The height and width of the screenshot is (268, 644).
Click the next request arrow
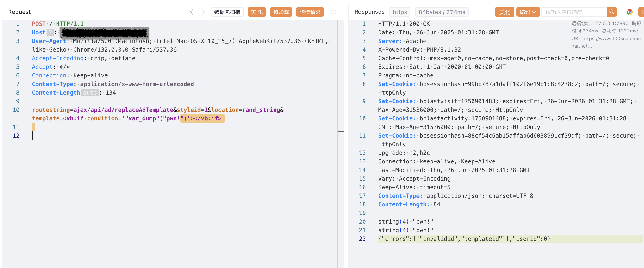click(x=203, y=12)
